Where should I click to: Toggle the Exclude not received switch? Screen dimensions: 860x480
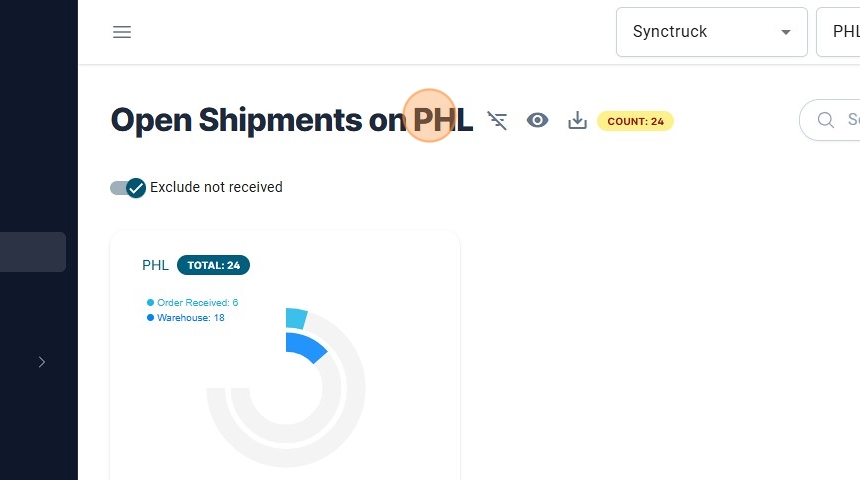point(128,187)
